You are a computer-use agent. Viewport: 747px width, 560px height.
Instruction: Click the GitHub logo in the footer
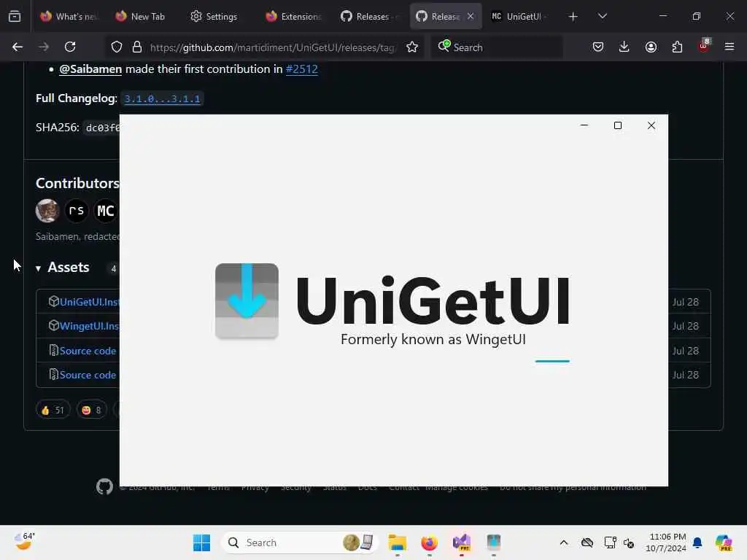click(104, 486)
